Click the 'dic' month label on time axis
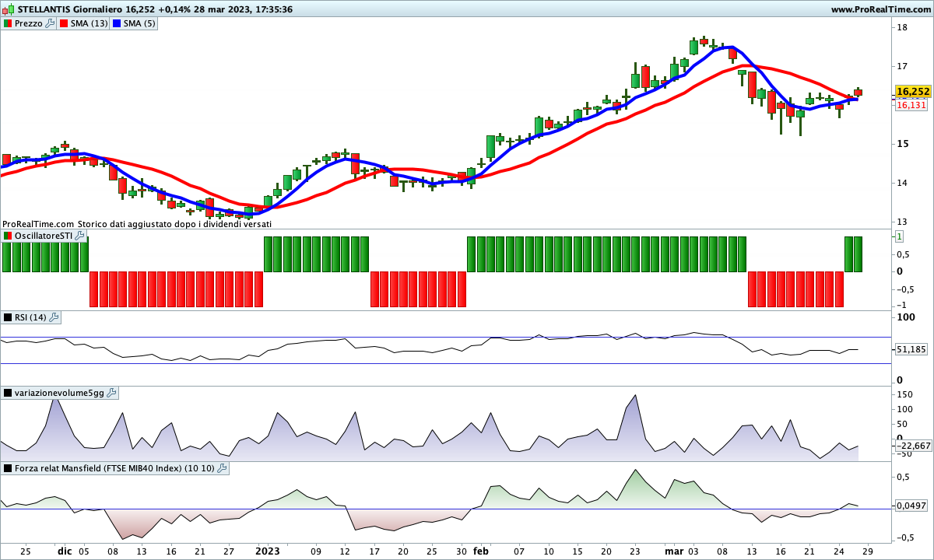 [64, 551]
